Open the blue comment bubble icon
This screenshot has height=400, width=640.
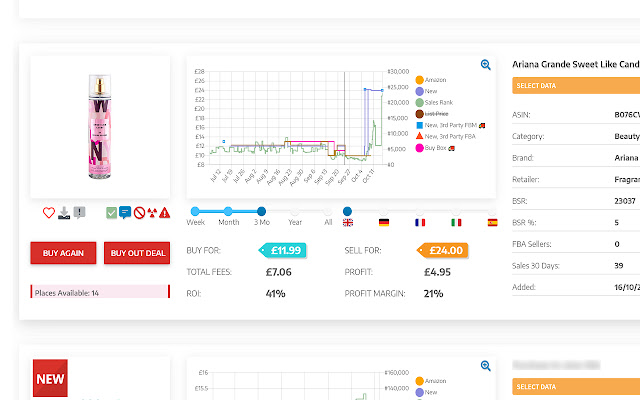(x=125, y=213)
